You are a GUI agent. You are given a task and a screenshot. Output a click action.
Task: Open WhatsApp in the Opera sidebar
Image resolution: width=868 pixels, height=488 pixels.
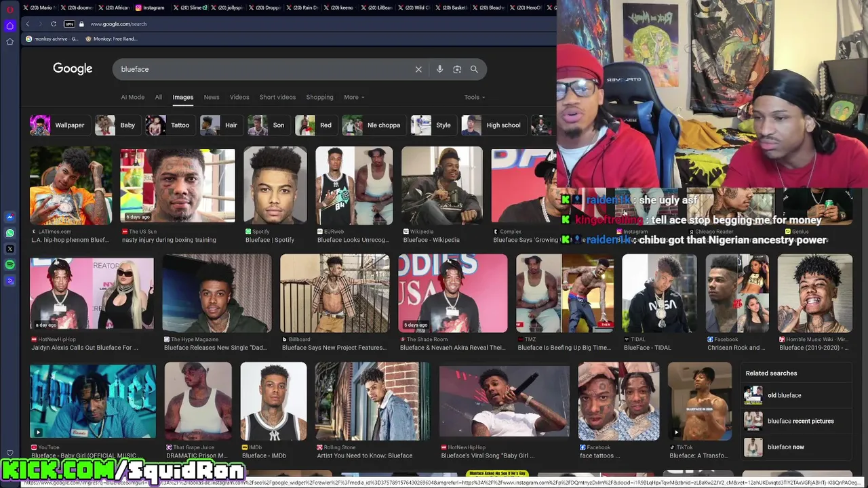pyautogui.click(x=9, y=233)
